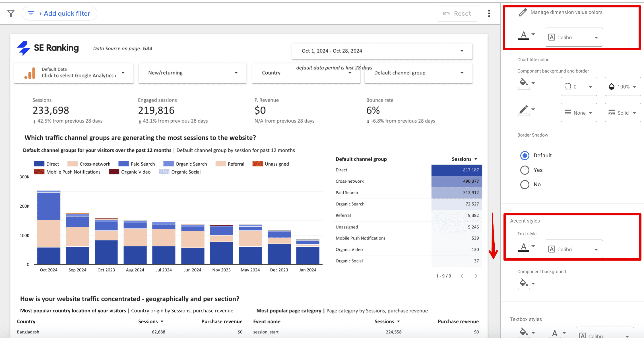Open font color picker above Chart title color

(x=526, y=36)
